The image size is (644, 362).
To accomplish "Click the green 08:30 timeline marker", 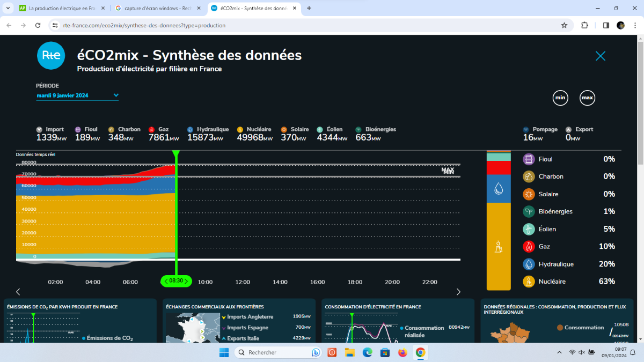I will coord(176,281).
